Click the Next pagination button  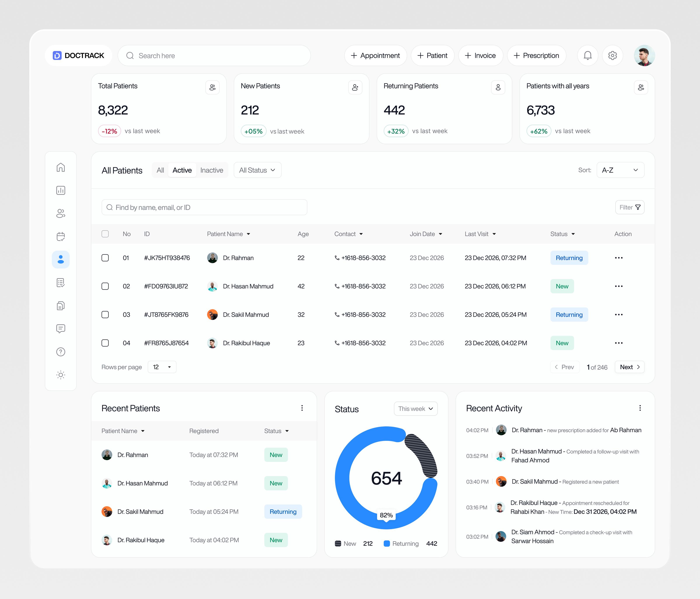point(629,367)
